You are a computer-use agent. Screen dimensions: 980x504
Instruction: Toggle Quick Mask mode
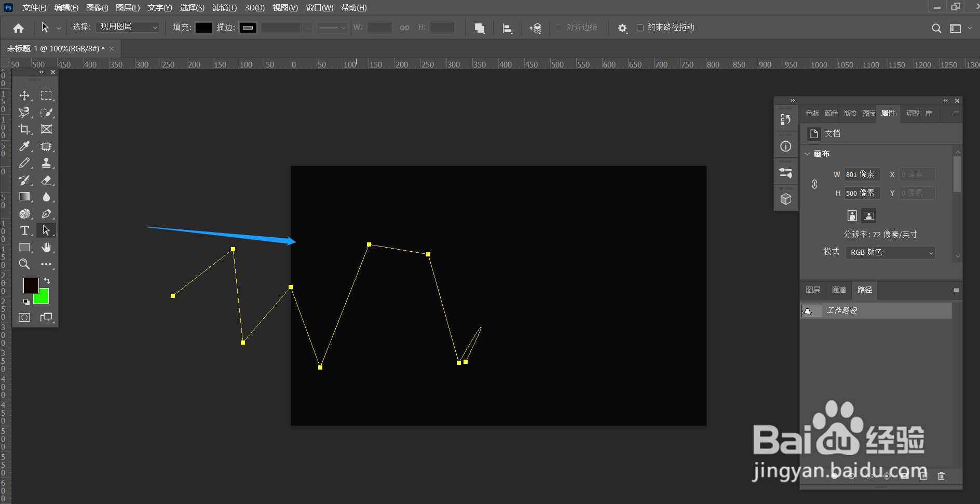coord(24,317)
